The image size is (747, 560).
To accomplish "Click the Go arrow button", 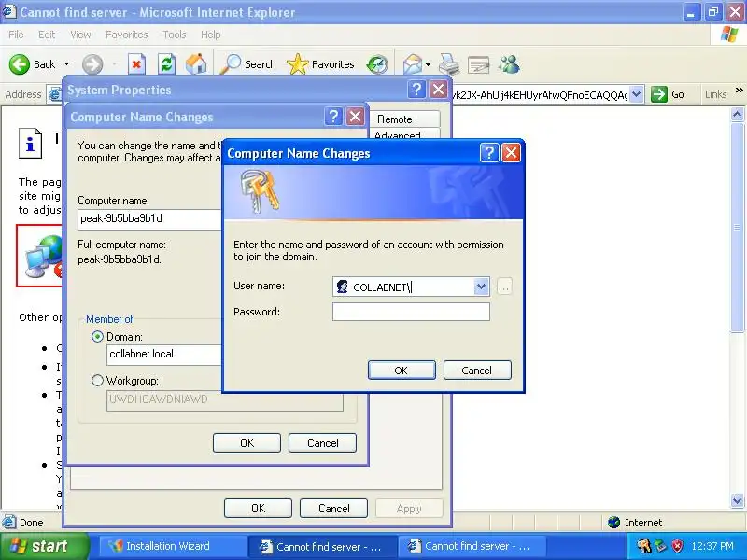I will coord(659,94).
